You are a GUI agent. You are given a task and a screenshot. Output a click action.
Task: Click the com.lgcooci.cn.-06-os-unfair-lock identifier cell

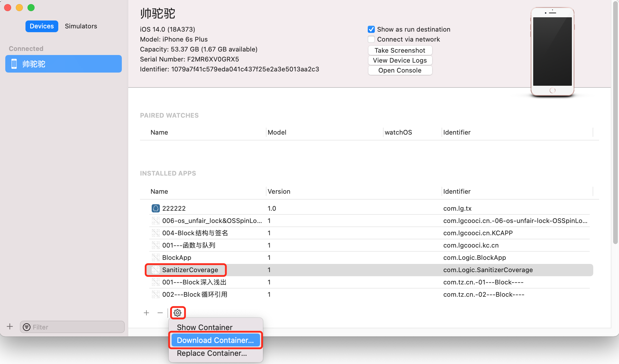pyautogui.click(x=515, y=221)
